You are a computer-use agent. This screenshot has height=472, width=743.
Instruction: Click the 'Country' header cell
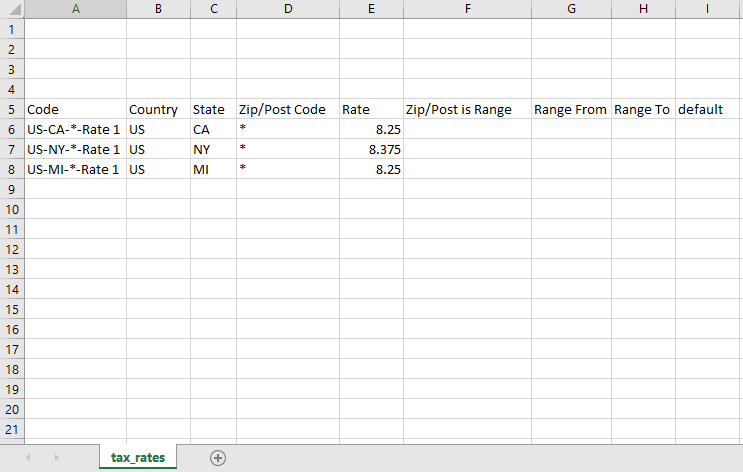[x=158, y=109]
